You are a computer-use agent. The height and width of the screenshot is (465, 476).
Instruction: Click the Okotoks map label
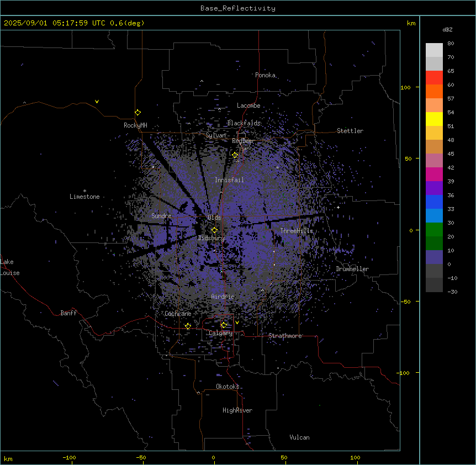pos(228,387)
